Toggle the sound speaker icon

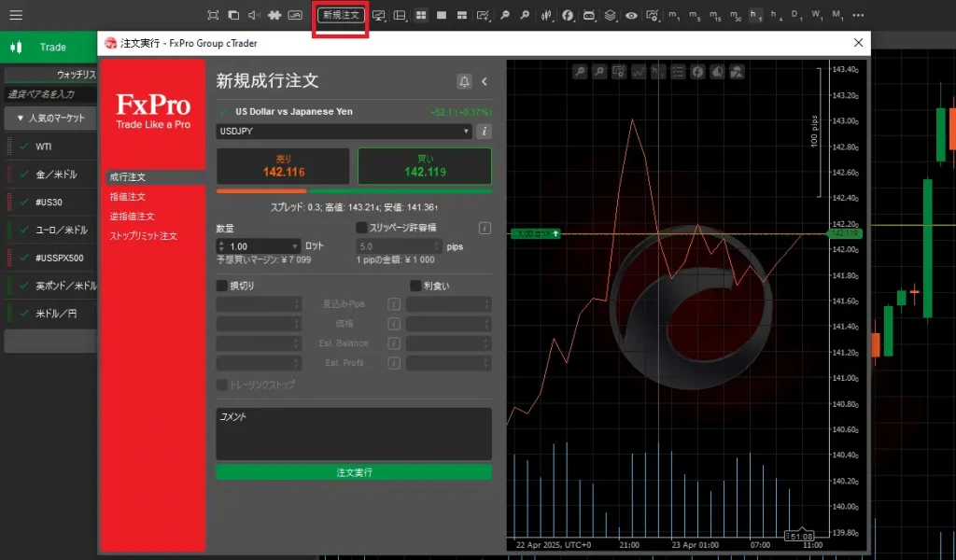pos(254,15)
